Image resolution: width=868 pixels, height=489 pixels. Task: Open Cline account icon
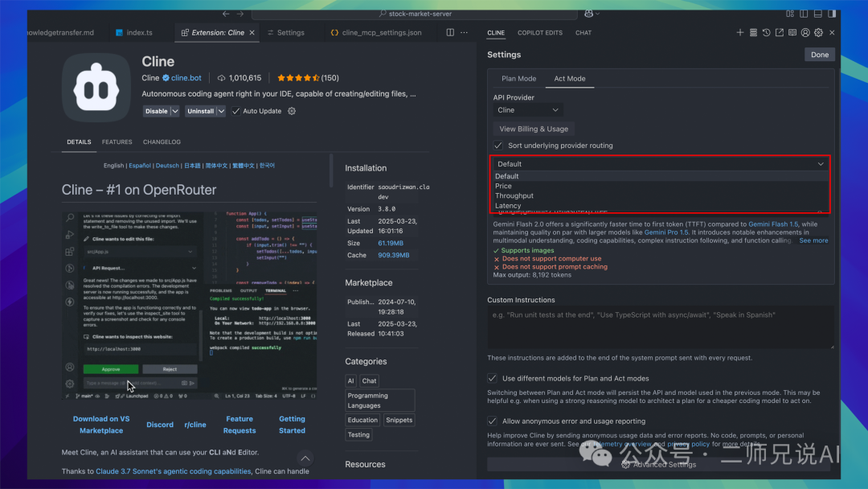tap(805, 33)
